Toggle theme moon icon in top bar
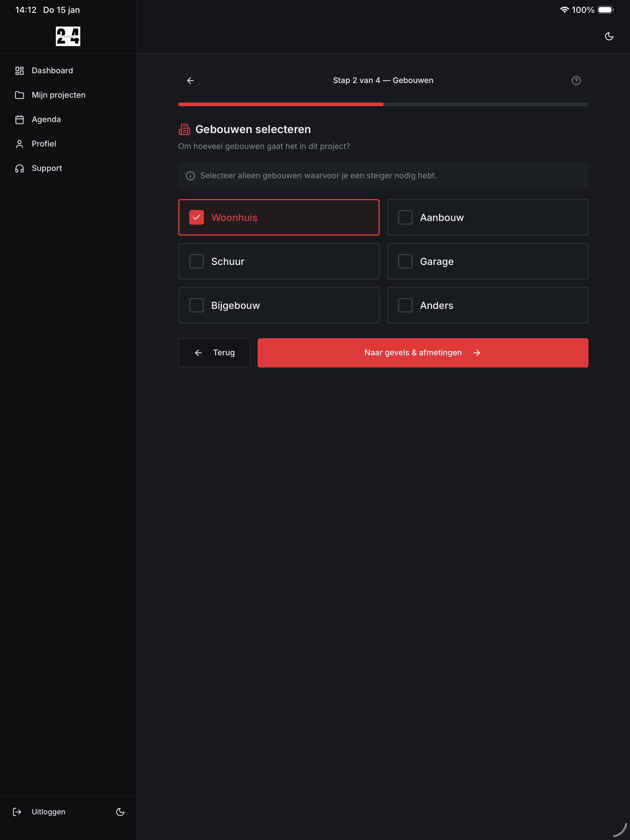 point(609,36)
